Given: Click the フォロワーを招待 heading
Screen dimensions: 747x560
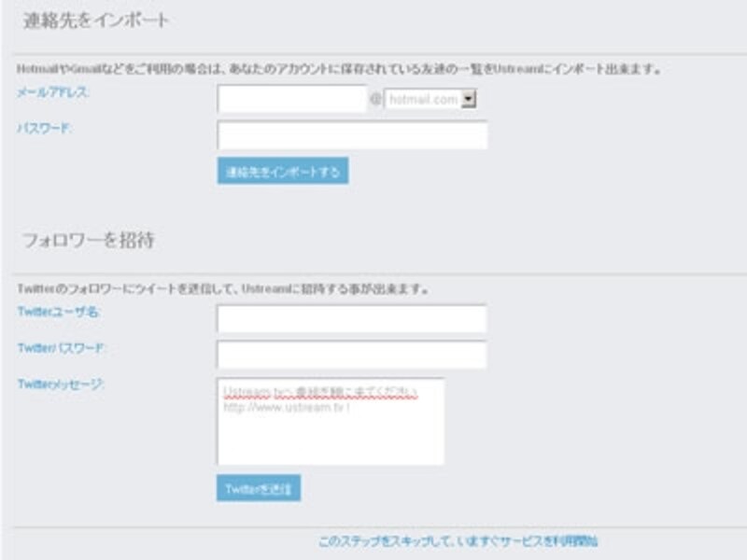Looking at the screenshot, I should 89,240.
